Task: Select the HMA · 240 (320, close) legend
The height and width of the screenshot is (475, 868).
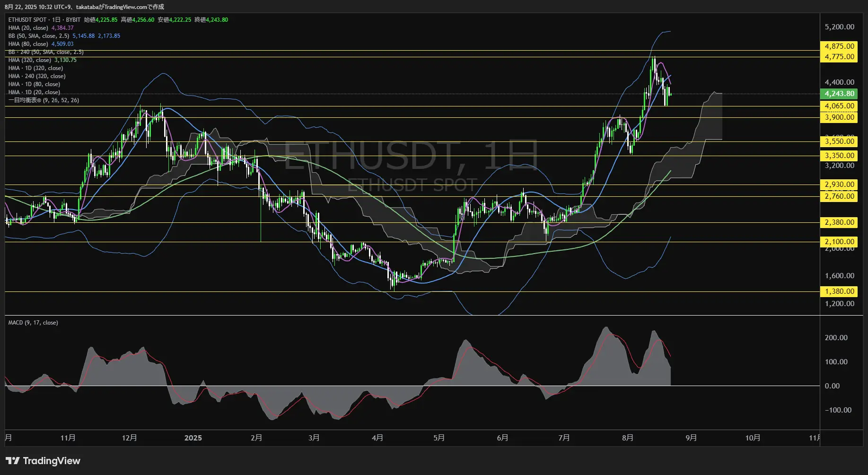Action: pyautogui.click(x=37, y=76)
